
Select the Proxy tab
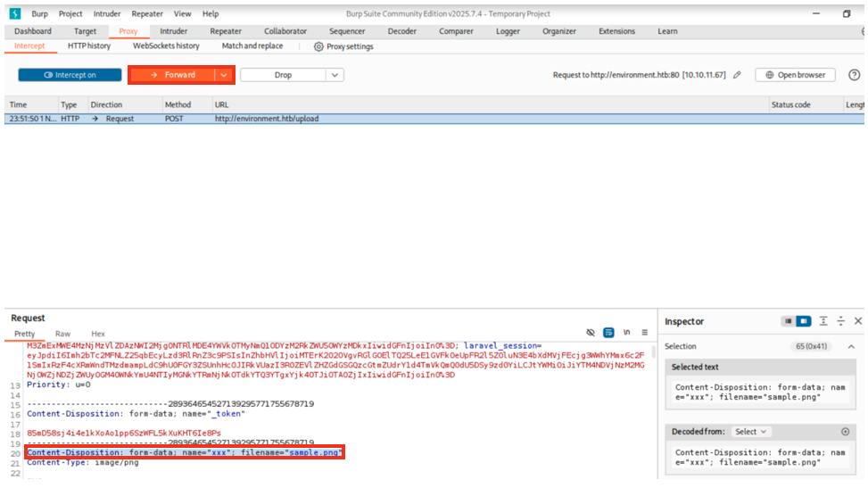(x=128, y=31)
